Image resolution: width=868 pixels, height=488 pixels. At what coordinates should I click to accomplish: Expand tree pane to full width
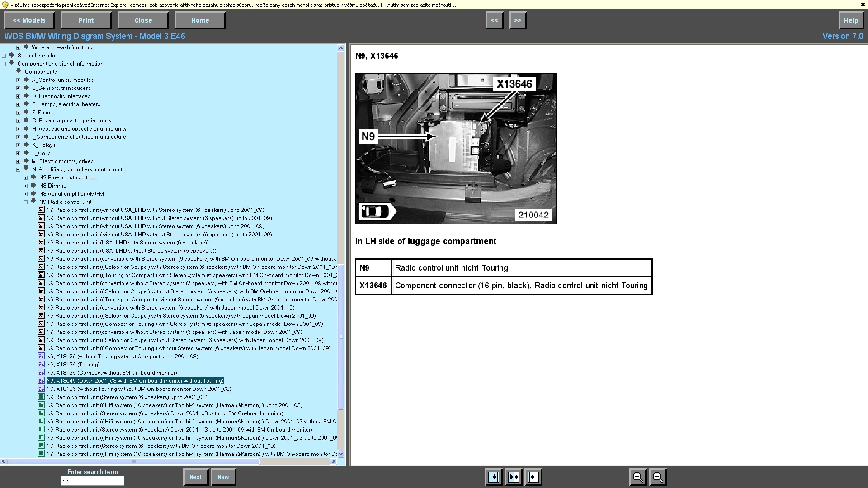point(494,477)
